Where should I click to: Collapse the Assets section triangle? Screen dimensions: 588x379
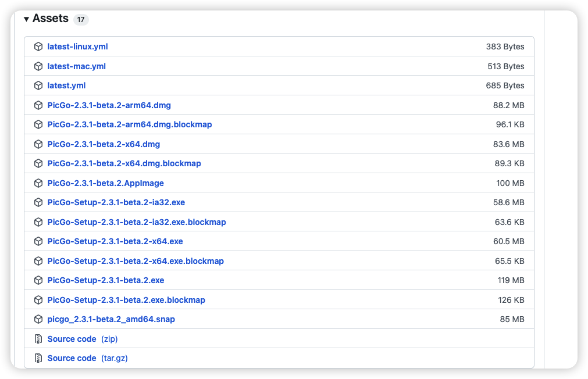click(26, 19)
